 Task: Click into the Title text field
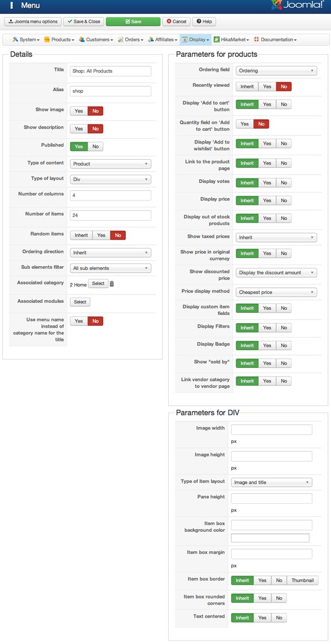pos(110,71)
